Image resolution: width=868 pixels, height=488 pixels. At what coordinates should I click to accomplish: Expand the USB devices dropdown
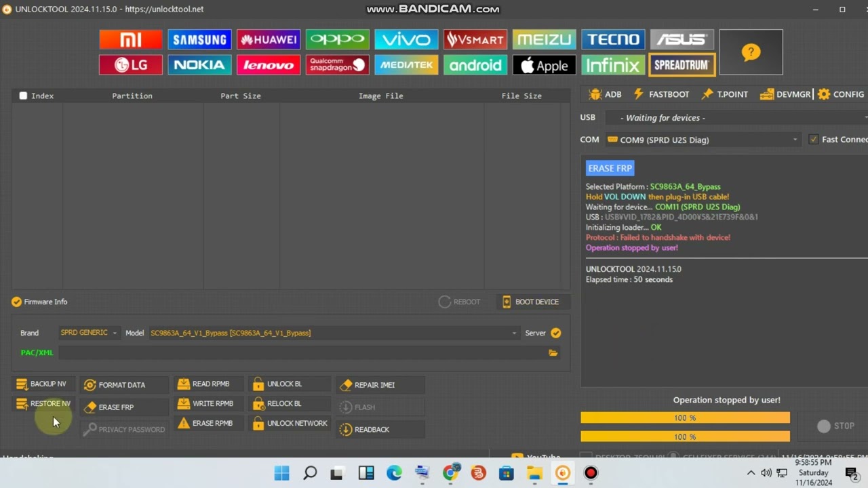[736, 118]
